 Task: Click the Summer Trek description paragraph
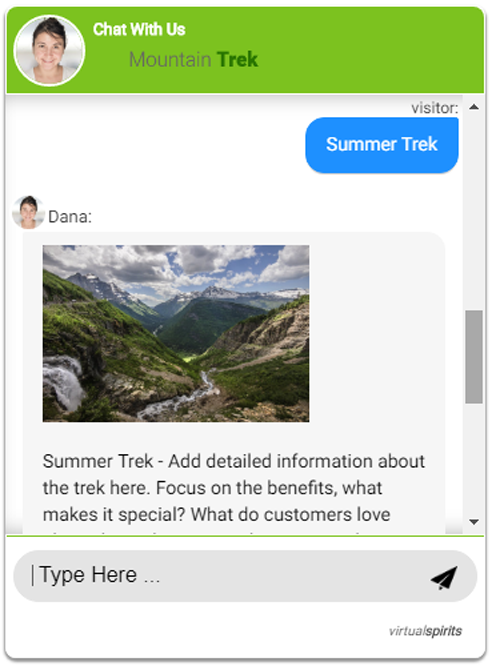[x=234, y=488]
